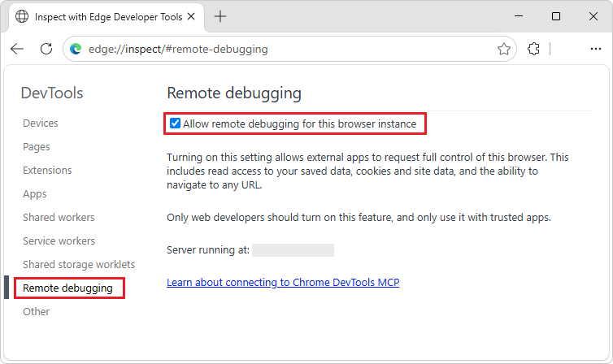This screenshot has width=613, height=364.
Task: Click the address bar showing edge://inspect/#remote-debugging
Action: click(x=289, y=49)
